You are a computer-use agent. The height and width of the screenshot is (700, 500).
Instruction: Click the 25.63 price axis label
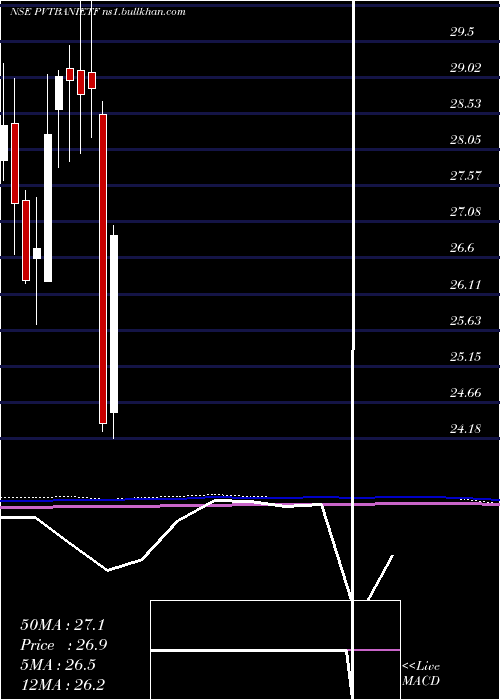tap(465, 321)
